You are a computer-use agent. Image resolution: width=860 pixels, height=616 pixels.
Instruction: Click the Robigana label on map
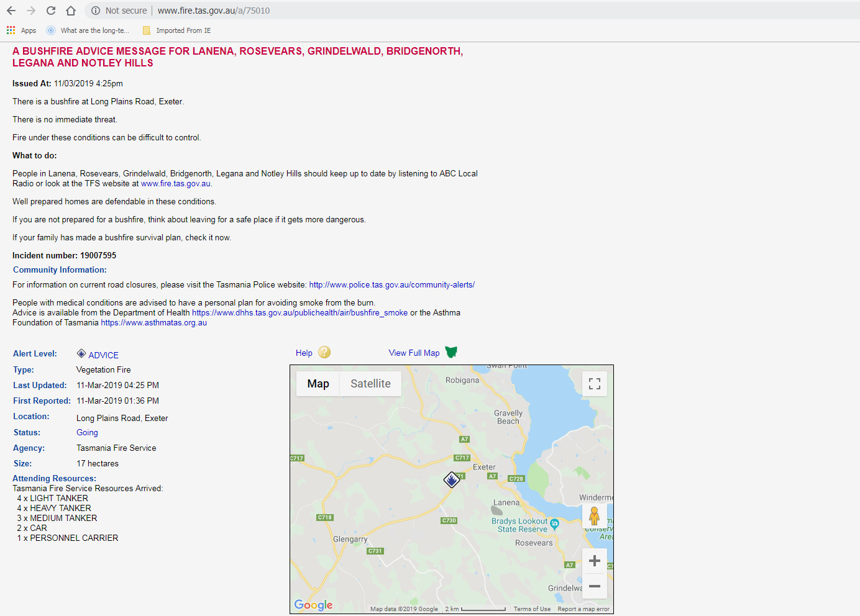pyautogui.click(x=462, y=380)
